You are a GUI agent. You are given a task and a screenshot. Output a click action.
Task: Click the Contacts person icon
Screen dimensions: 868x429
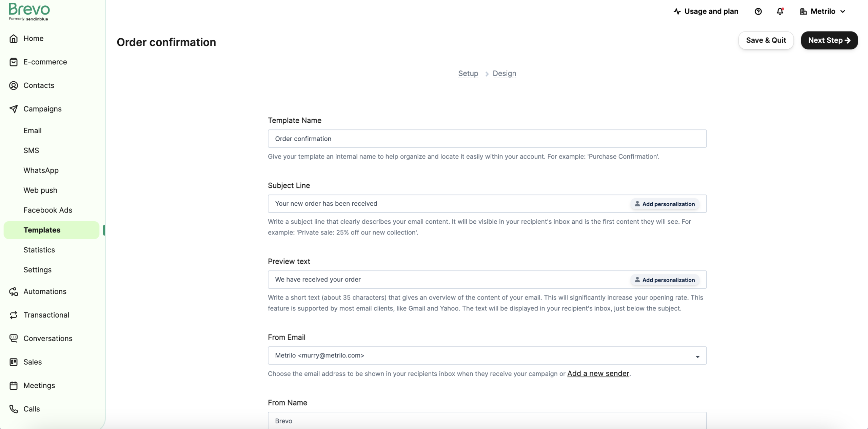14,85
